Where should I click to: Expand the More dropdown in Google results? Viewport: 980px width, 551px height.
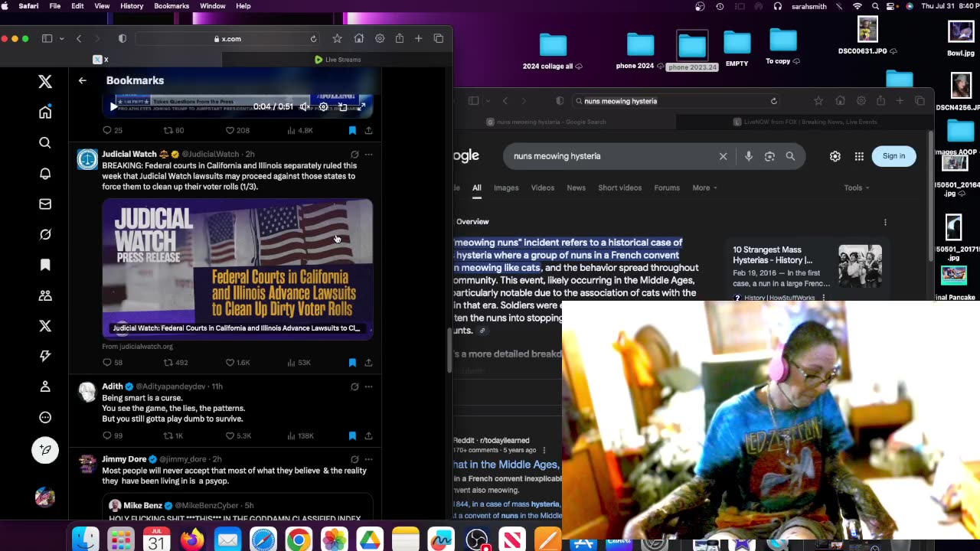(x=704, y=187)
